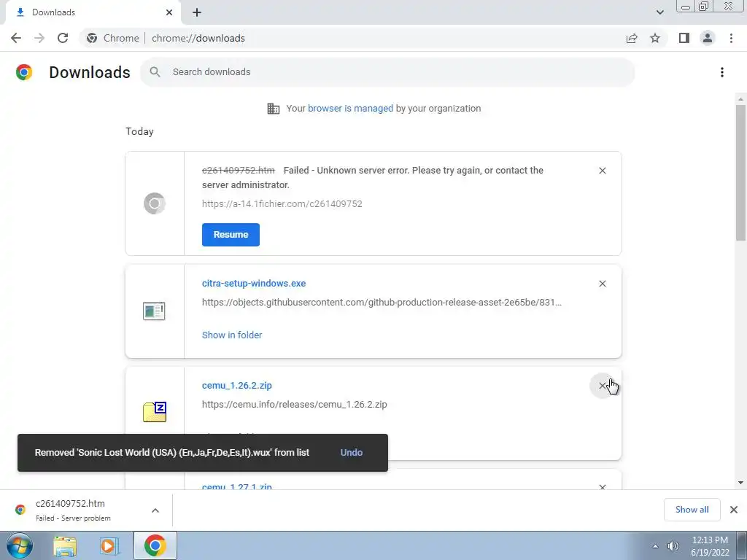Open Windows Explorer from the taskbar
This screenshot has width=747, height=560.
(65, 546)
